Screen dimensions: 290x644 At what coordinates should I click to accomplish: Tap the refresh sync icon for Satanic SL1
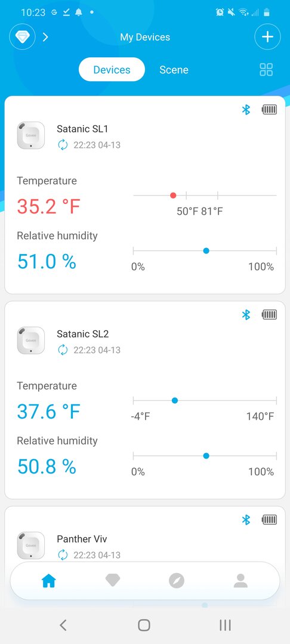tap(63, 144)
